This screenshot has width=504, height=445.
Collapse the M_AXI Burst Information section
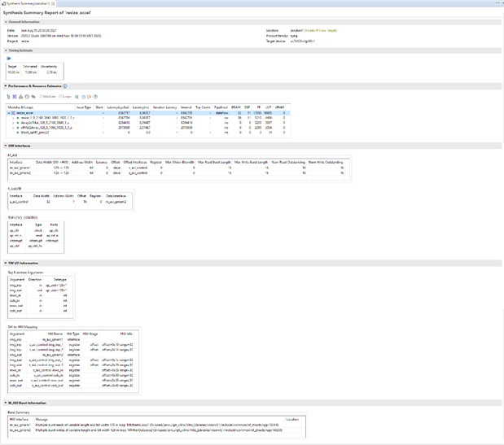click(x=3, y=403)
